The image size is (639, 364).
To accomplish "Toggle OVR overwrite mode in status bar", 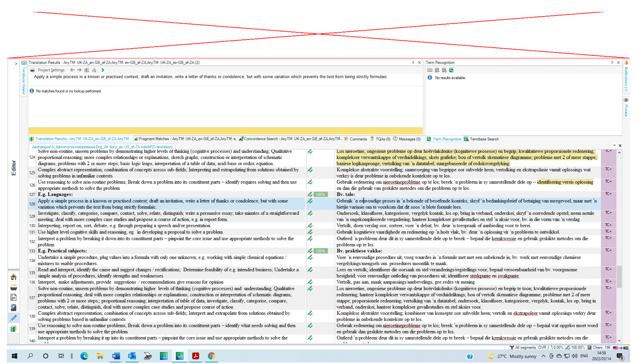I will coord(542,347).
